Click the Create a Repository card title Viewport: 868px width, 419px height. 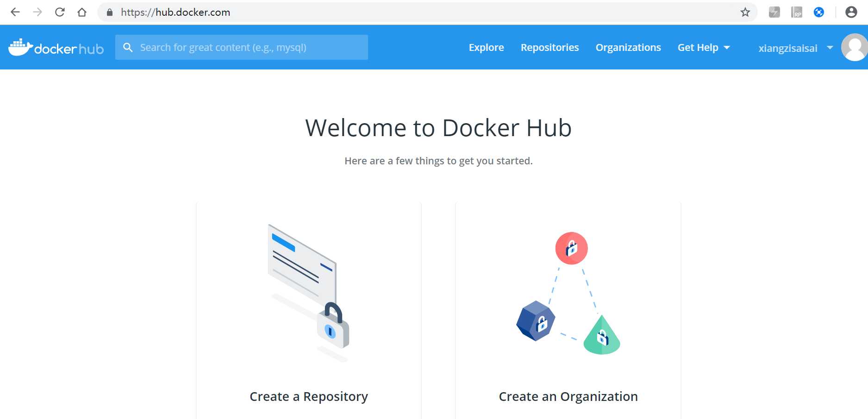309,396
